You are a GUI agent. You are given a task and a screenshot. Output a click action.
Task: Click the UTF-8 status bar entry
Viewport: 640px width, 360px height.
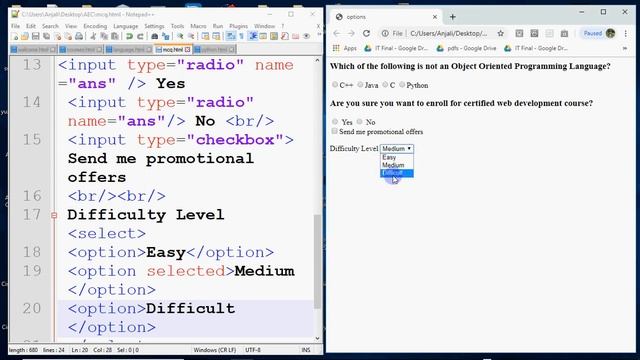pyautogui.click(x=253, y=350)
